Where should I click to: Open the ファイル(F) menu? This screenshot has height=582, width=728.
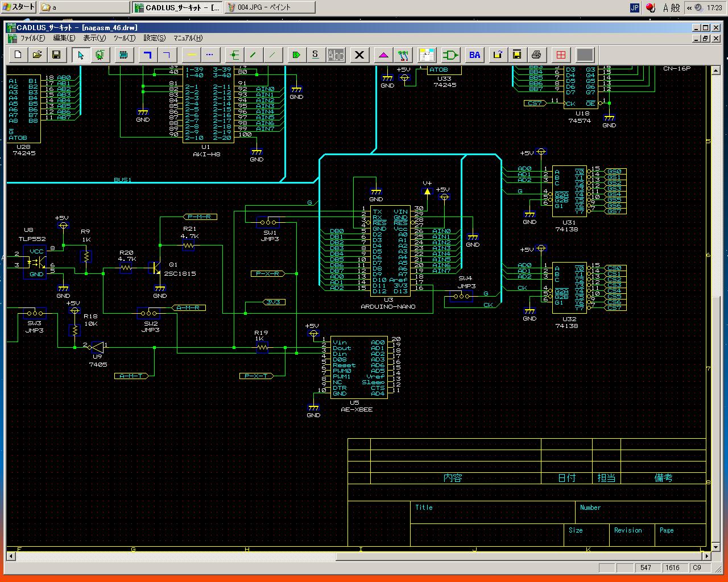pos(32,38)
